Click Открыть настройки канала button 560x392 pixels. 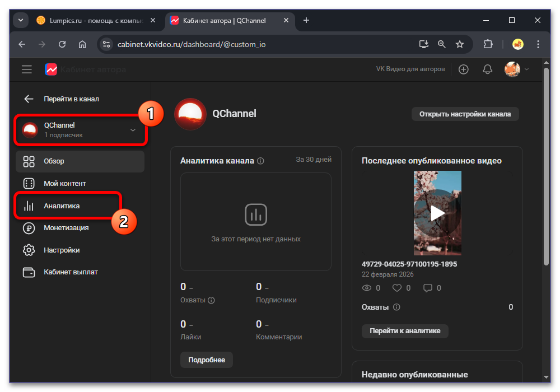pyautogui.click(x=465, y=114)
